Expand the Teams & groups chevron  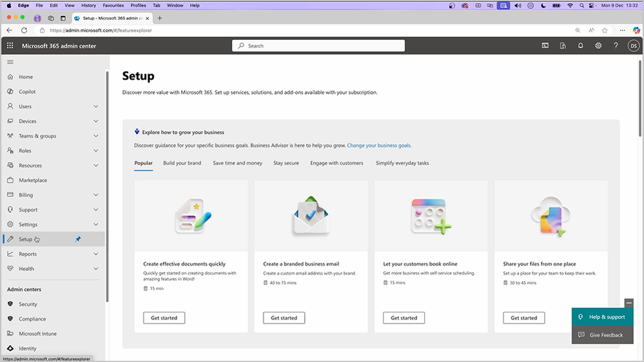tap(95, 136)
